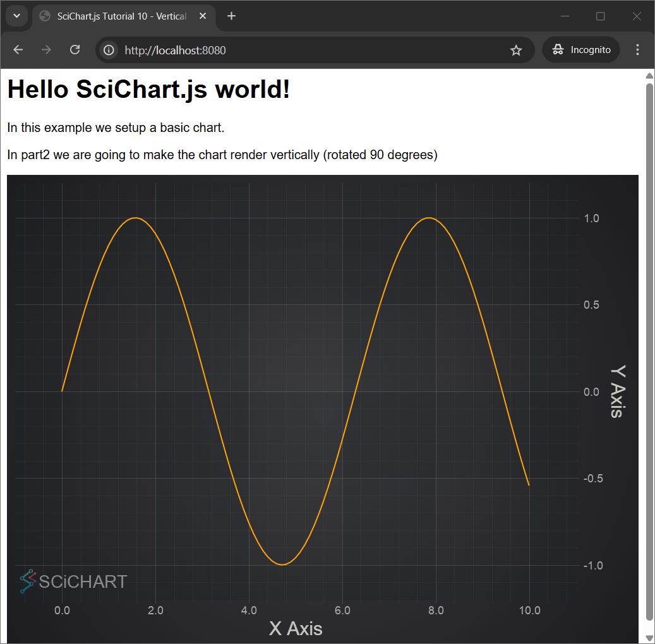655x644 pixels.
Task: Click the X Axis title
Action: 296,628
